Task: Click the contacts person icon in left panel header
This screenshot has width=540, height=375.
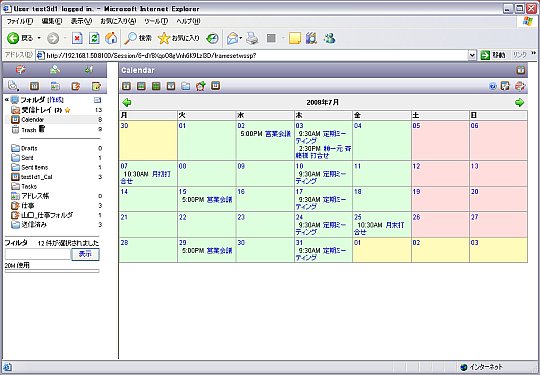Action: click(55, 70)
